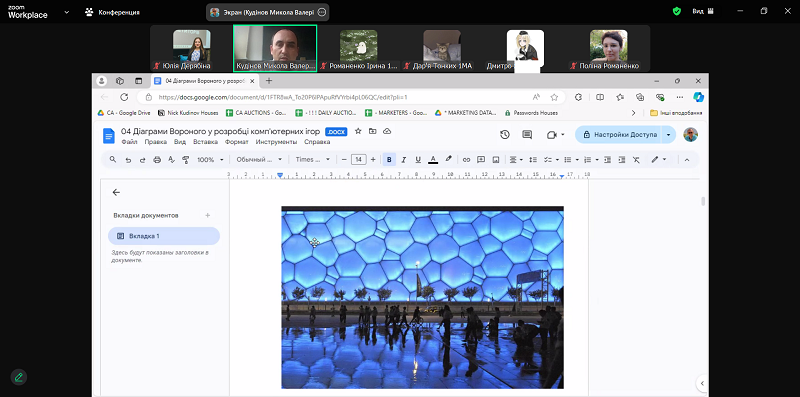Open the Passwords Houses bookmark
Image resolution: width=800 pixels, height=397 pixels.
[531, 113]
